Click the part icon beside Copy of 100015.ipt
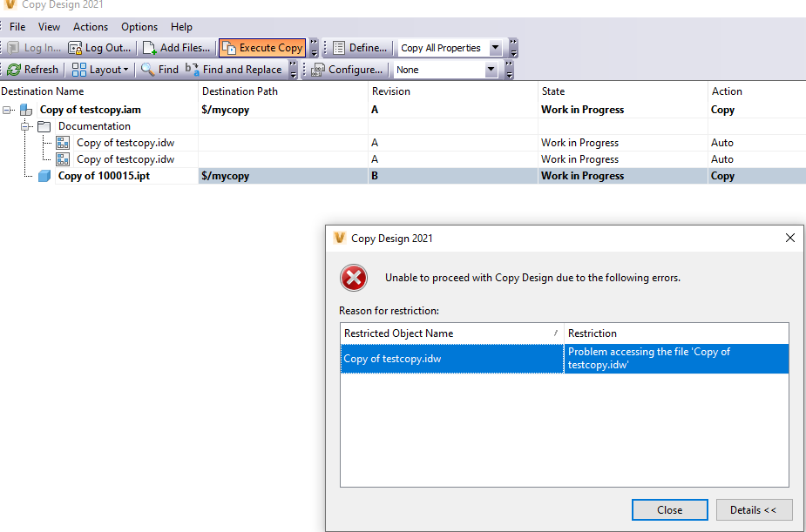 (44, 176)
